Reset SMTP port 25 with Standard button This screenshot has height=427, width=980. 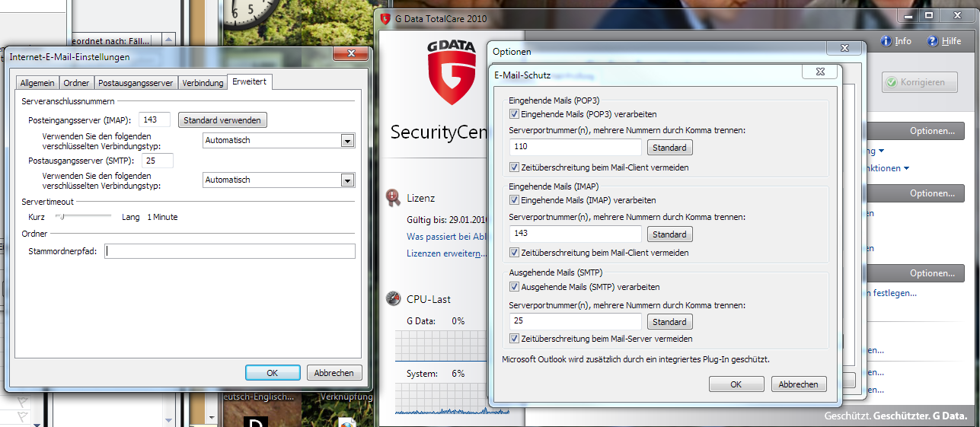(670, 322)
